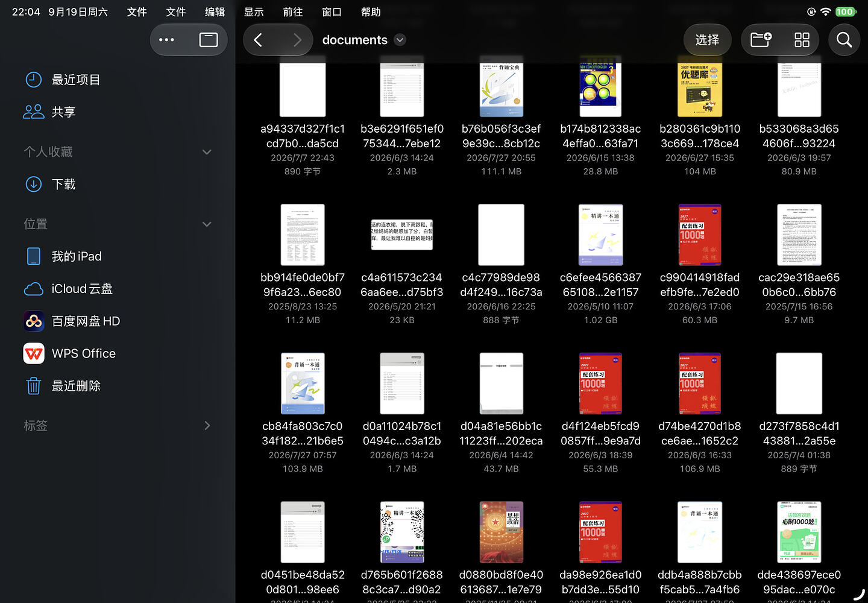Open file dde438697ece0 必刷1000题 thumbnail

(x=799, y=532)
